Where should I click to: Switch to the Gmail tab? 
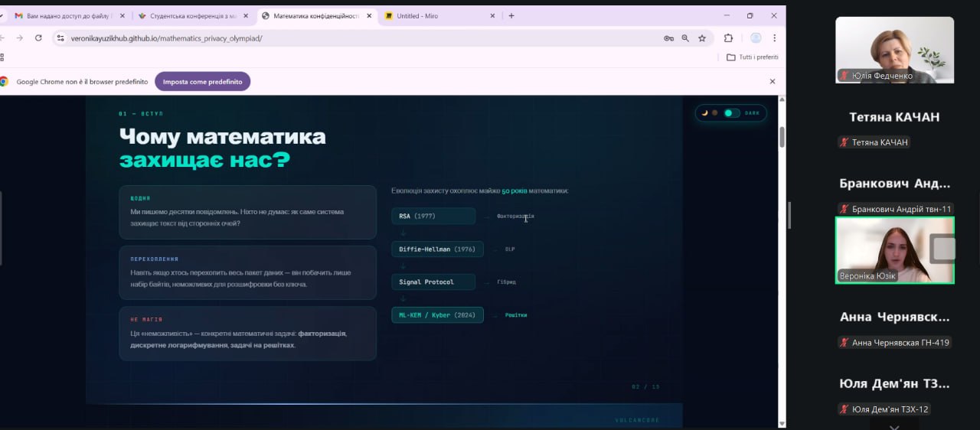pyautogui.click(x=67, y=15)
